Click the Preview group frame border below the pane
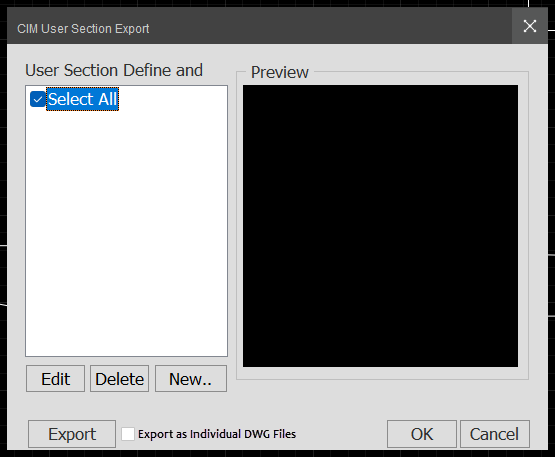This screenshot has width=555, height=457. tap(382, 379)
